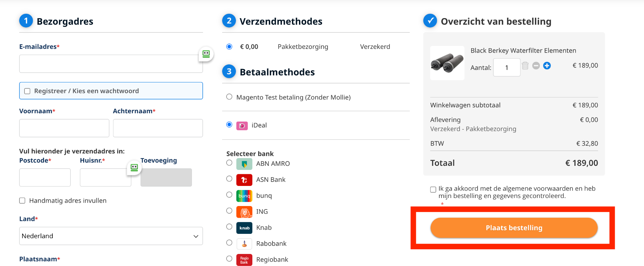Select the Knab bank radio button
Screen dimensions: 644x266
(229, 227)
